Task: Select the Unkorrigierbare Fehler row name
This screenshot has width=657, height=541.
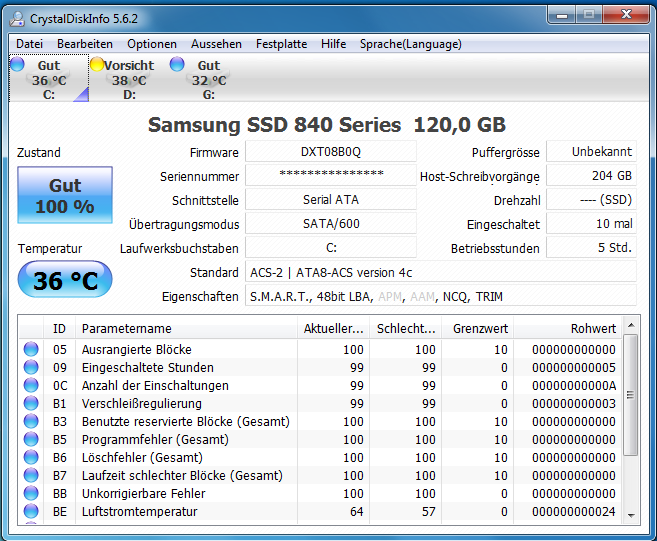Action: point(143,493)
